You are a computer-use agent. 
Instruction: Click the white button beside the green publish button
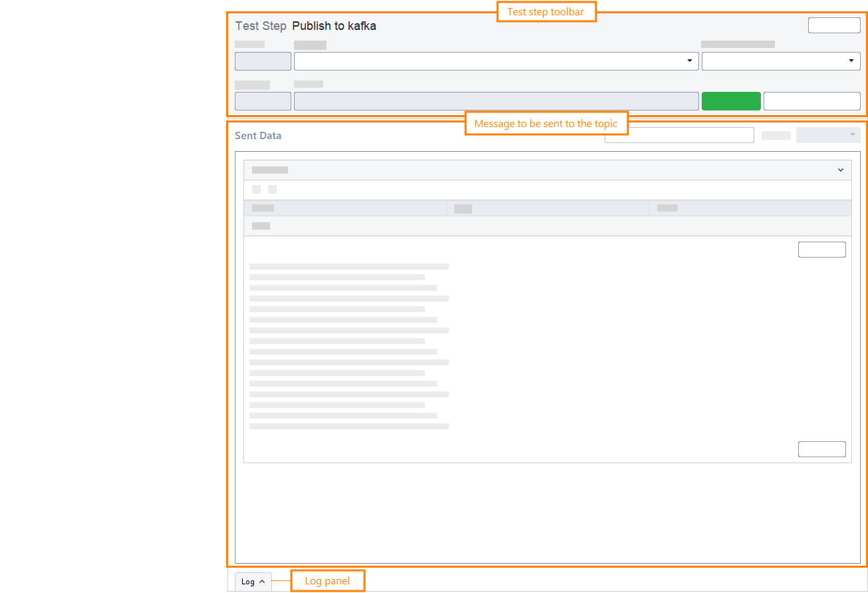(811, 100)
